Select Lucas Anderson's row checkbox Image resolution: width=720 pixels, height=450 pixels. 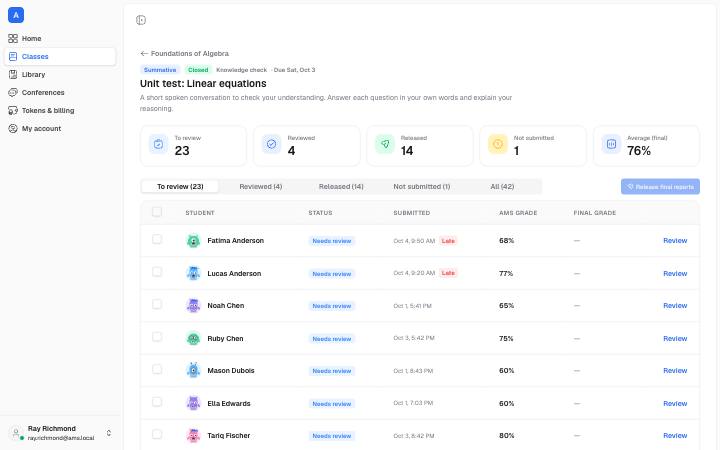coord(157,272)
